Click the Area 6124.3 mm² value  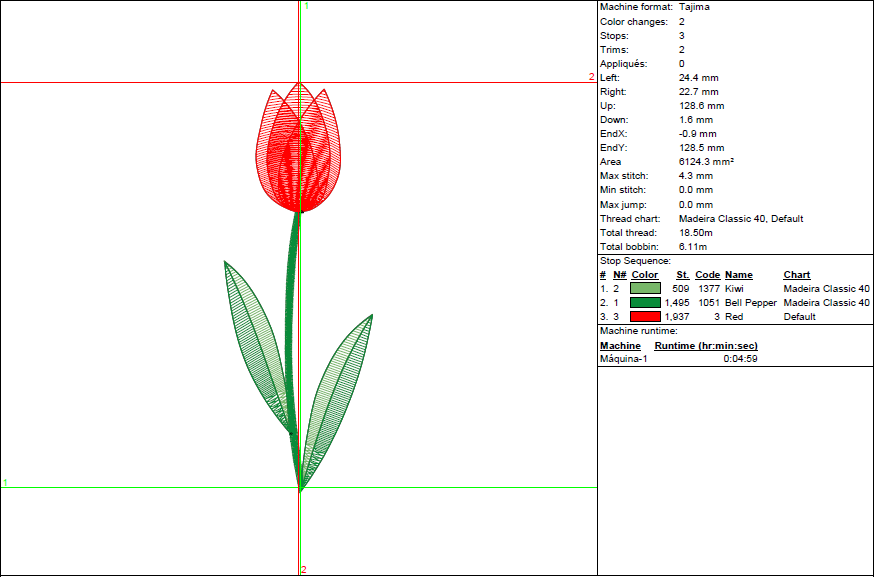[706, 161]
